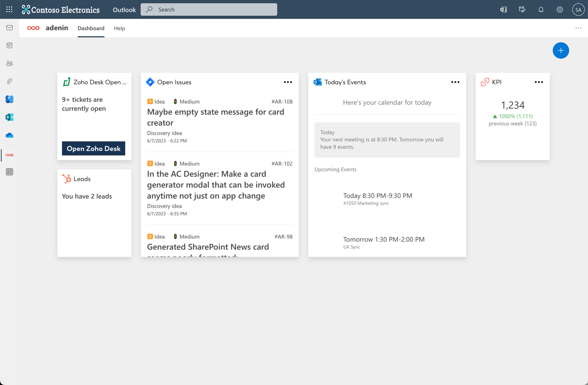The height and width of the screenshot is (385, 588).
Task: Click the Jira icon on Open Issues
Action: [x=150, y=82]
